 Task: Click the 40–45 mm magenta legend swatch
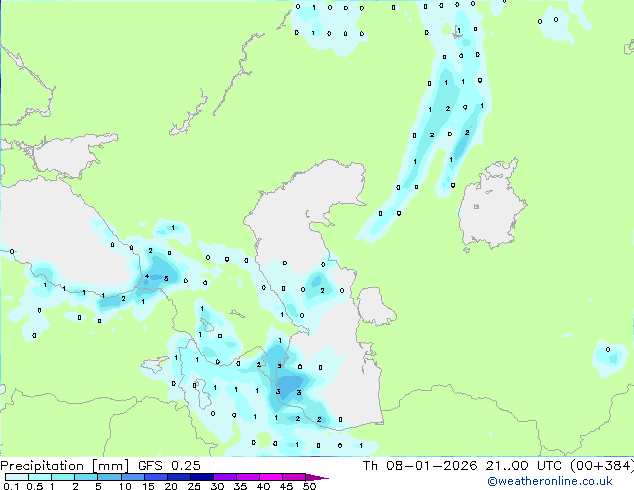[271, 477]
